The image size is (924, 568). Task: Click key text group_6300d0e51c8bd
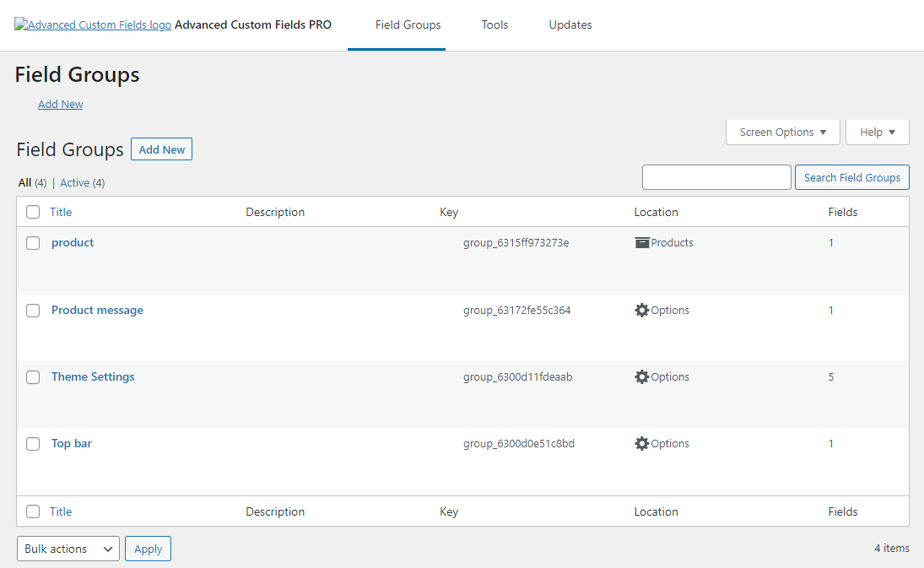point(519,443)
